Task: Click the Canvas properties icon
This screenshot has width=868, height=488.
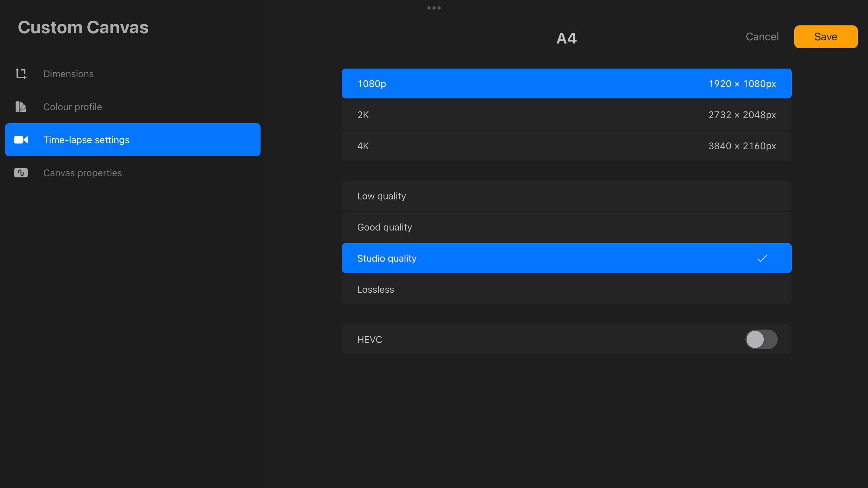Action: [x=21, y=173]
